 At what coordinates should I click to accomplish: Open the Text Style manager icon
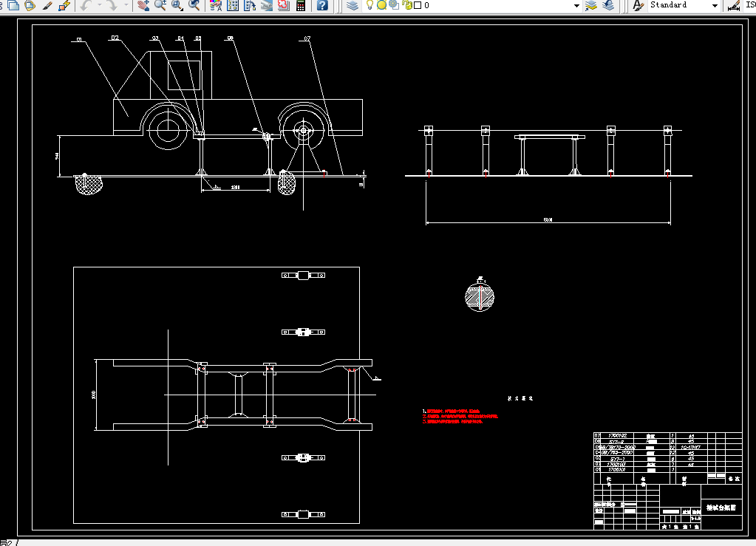[x=638, y=5]
